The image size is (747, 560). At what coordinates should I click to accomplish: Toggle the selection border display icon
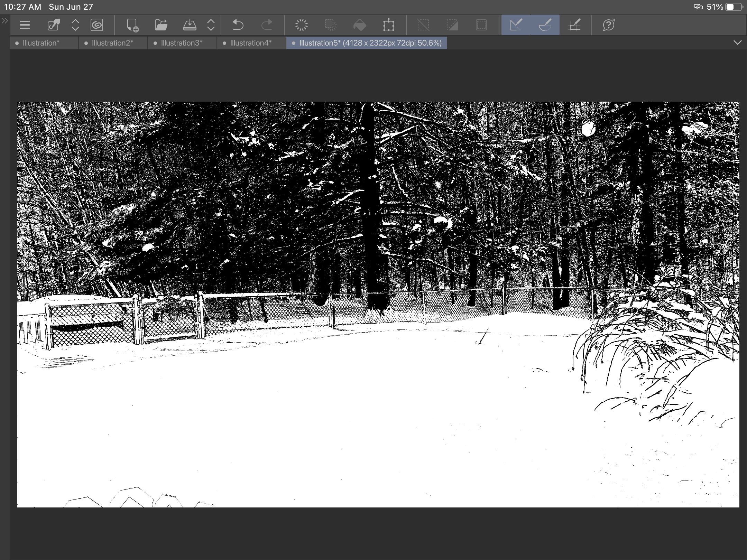(x=481, y=25)
